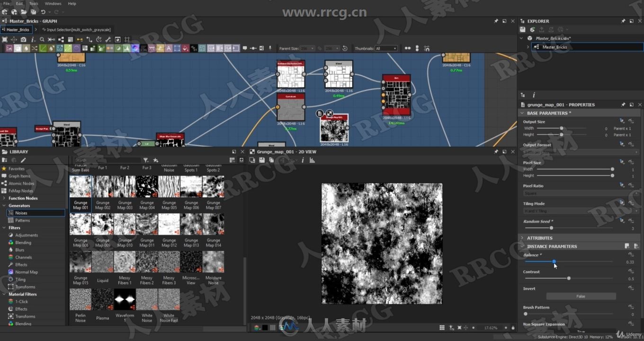This screenshot has height=341, width=644.
Task: Click the Undo arrow icon
Action: 43,12
